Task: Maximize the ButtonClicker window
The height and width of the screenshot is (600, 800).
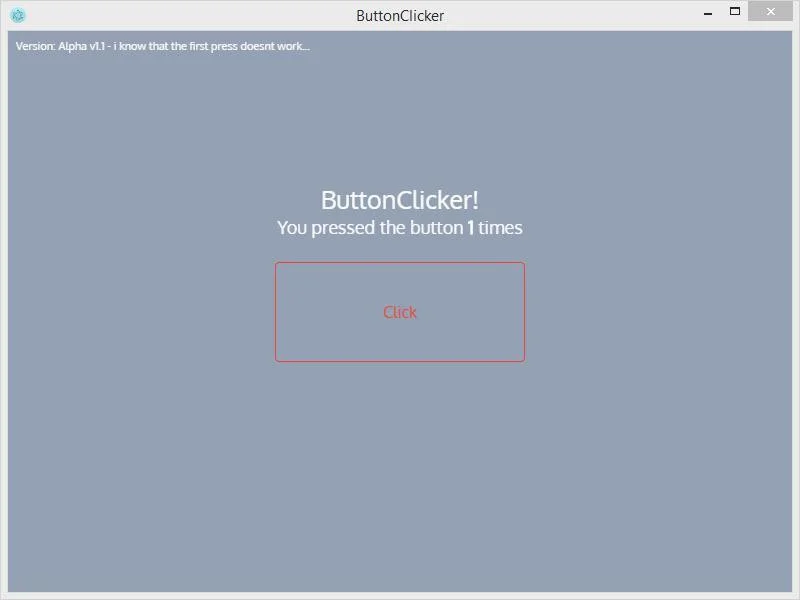Action: 735,11
